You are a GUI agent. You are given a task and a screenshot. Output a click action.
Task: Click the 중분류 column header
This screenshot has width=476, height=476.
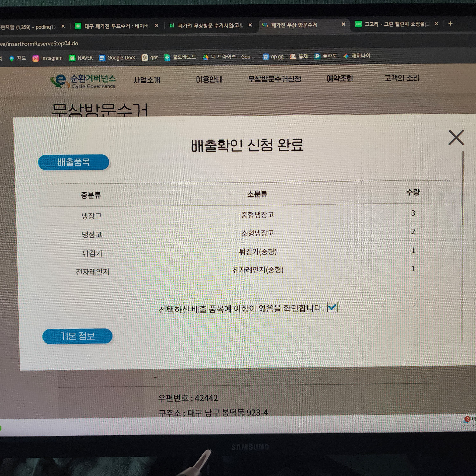[x=91, y=195]
